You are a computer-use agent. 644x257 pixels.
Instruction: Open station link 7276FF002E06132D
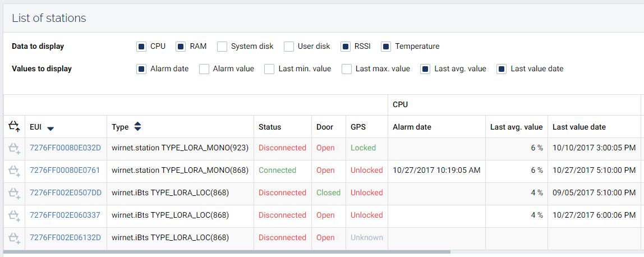(x=65, y=238)
